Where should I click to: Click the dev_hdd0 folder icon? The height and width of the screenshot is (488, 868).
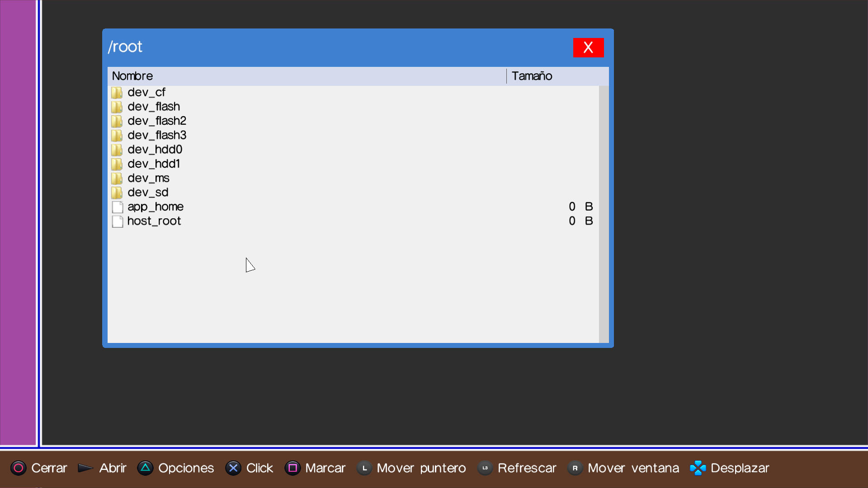coord(117,150)
